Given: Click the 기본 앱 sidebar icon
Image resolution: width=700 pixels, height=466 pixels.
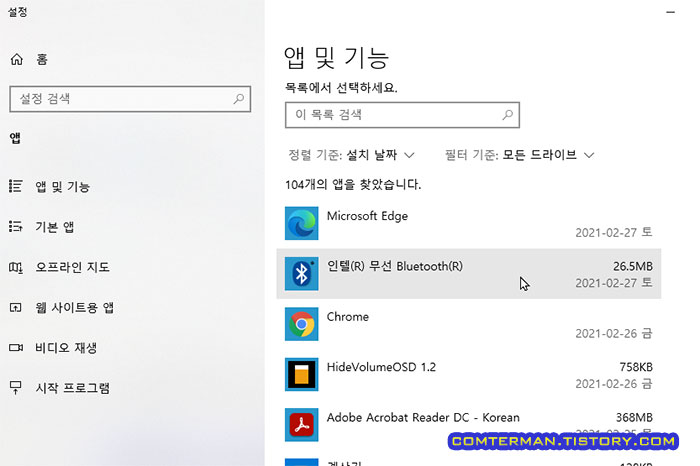Looking at the screenshot, I should [16, 226].
